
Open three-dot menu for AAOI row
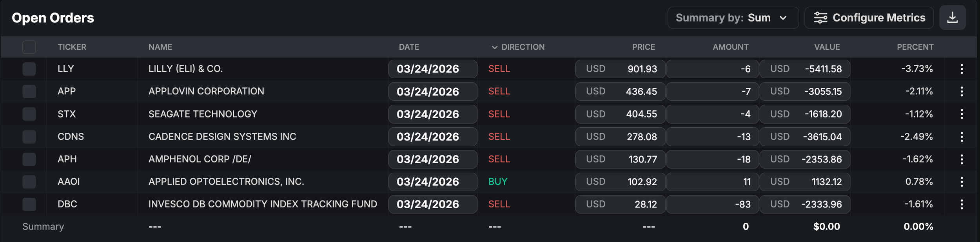(962, 182)
